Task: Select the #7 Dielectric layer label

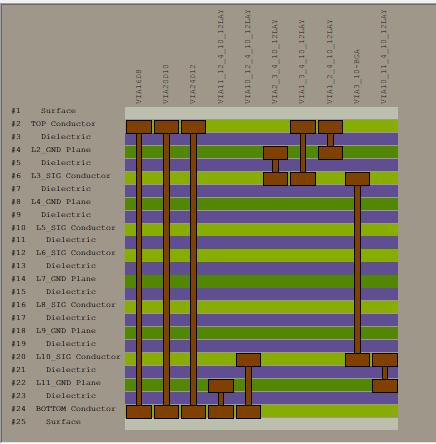Action: pos(51,189)
